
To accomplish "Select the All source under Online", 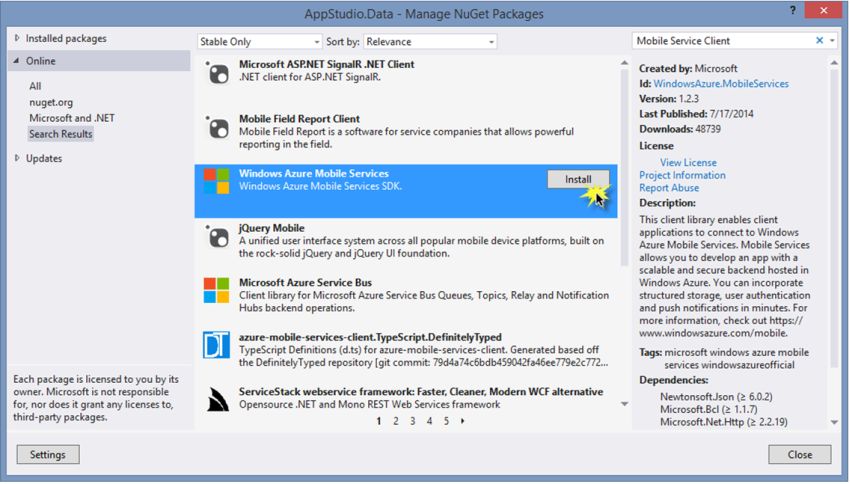I will (35, 86).
